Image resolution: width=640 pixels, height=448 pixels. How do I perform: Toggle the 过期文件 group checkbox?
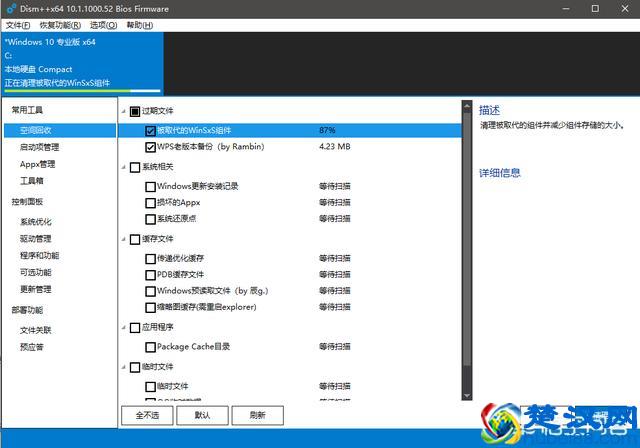[135, 111]
